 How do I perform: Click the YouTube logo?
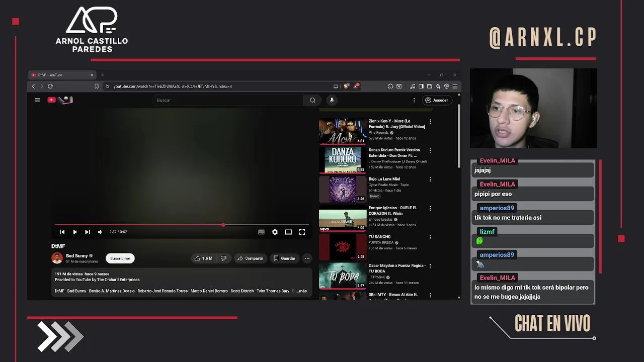(60, 100)
